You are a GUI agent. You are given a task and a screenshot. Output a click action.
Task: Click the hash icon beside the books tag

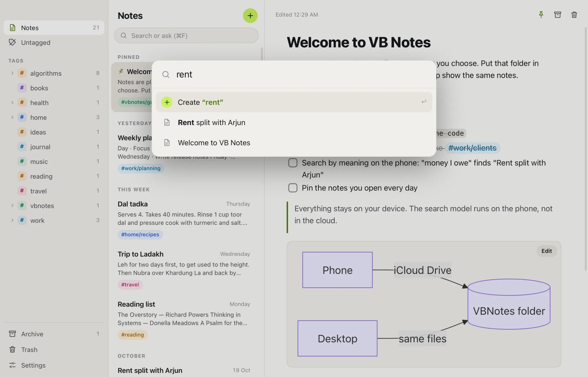tap(22, 88)
